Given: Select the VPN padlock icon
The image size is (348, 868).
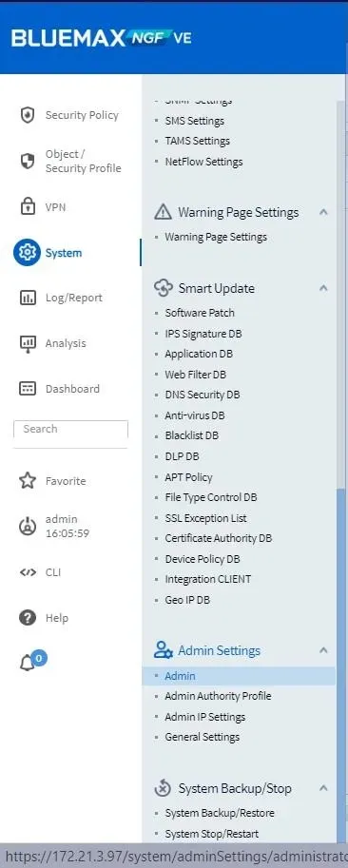Looking at the screenshot, I should coord(28,207).
